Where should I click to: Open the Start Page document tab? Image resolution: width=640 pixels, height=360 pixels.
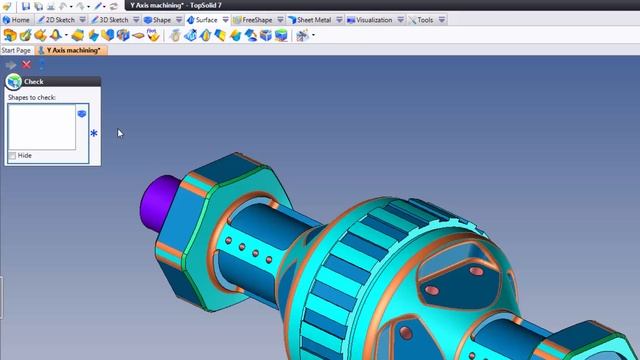point(16,50)
